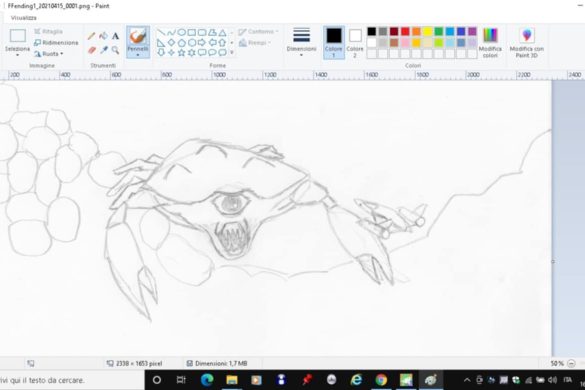Open Modifica colori dialog
The height and width of the screenshot is (390, 585).
coord(490,42)
